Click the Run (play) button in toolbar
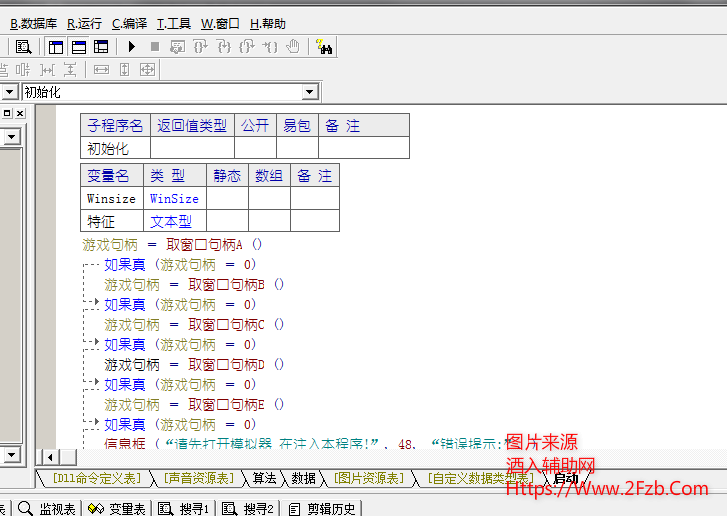 pos(133,46)
